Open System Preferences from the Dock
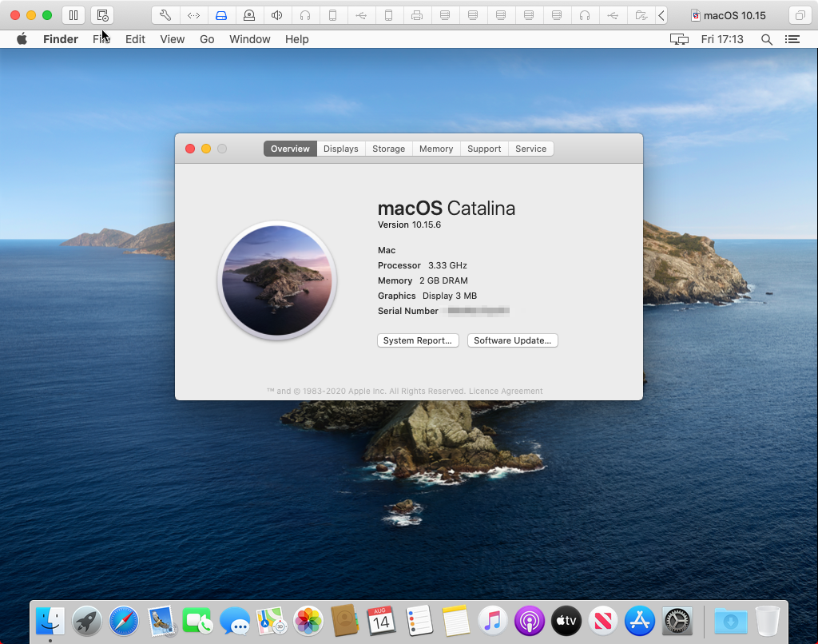 pyautogui.click(x=676, y=621)
